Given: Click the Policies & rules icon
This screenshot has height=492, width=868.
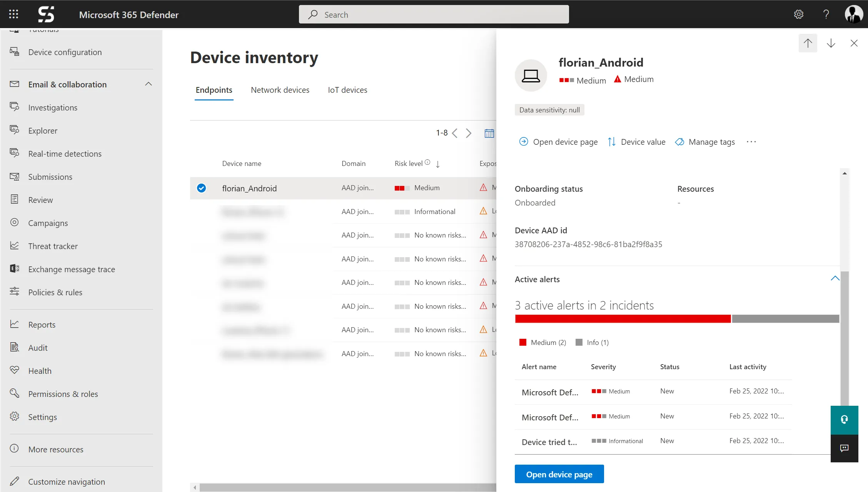Looking at the screenshot, I should 15,291.
